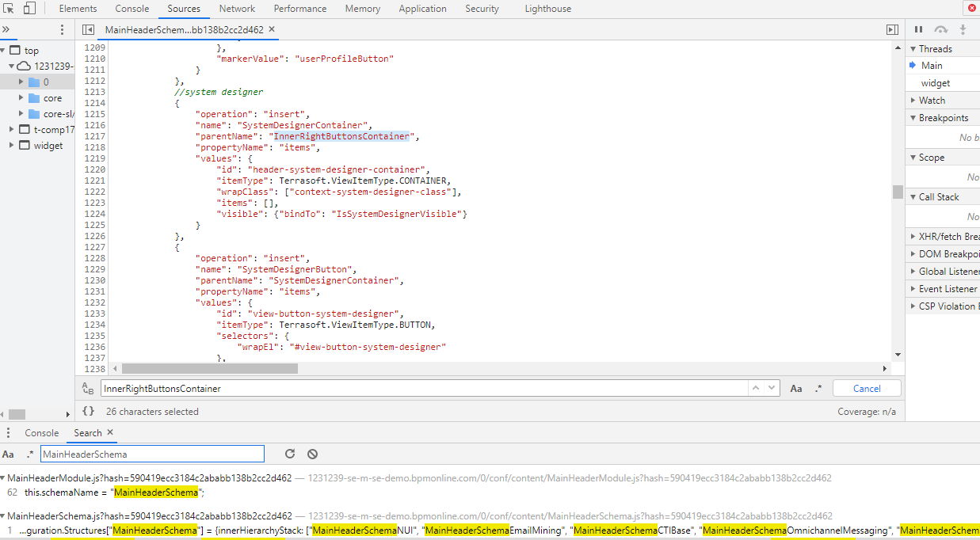
Task: Pretty print the source with braces icon
Action: pos(89,411)
